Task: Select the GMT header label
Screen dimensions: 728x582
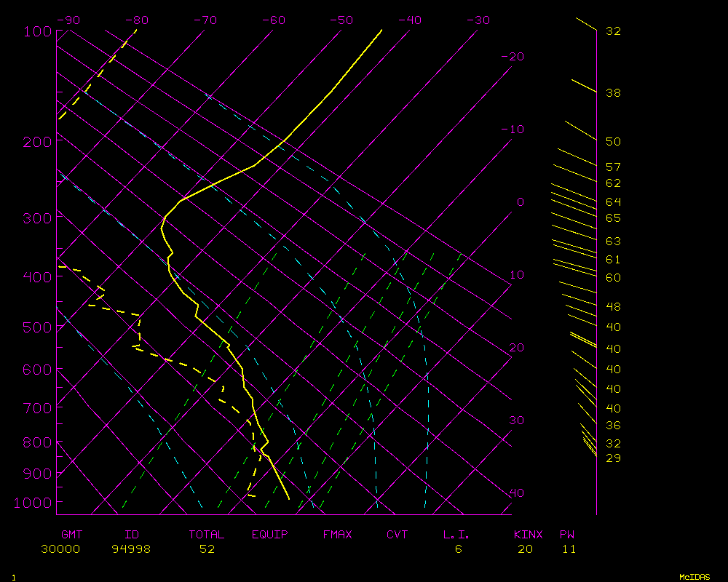Action: pos(72,535)
